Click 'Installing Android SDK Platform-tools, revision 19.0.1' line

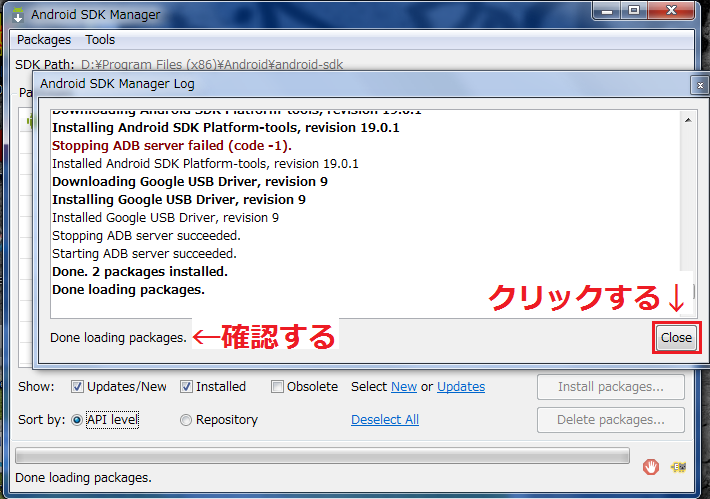coord(225,128)
